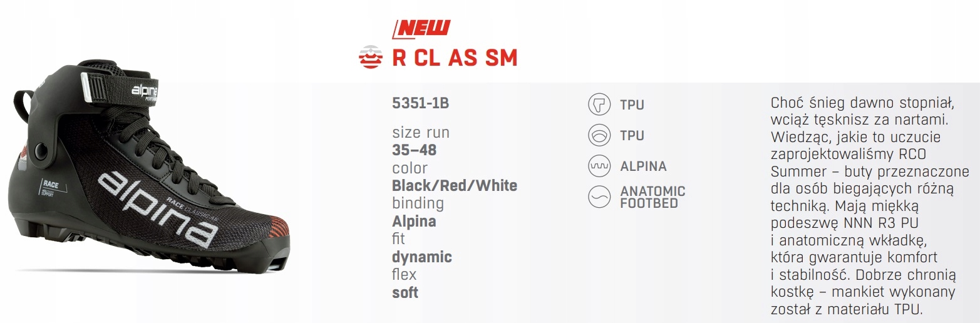Viewport: 980px width, 323px height.
Task: Click the oval heel-counter TPU icon
Action: (599, 135)
